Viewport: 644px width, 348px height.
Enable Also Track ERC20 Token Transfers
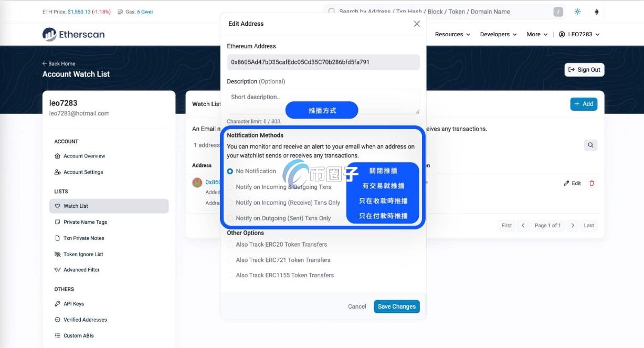[230, 245]
